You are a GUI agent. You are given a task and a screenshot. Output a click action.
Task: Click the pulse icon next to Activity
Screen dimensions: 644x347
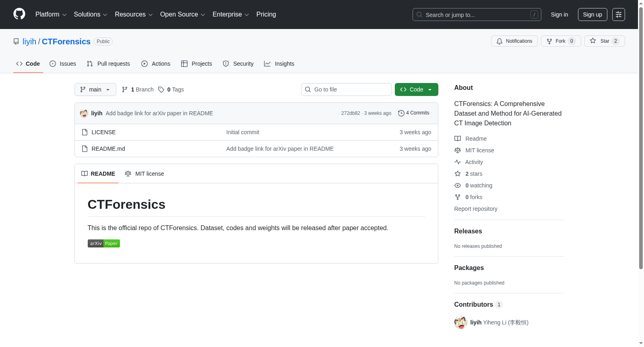click(x=458, y=162)
